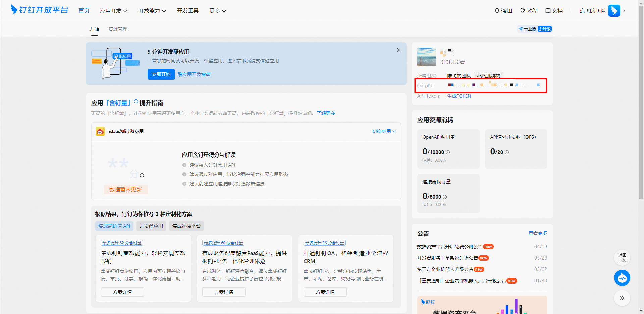
Task: Open docs via the book icon
Action: pos(548,11)
